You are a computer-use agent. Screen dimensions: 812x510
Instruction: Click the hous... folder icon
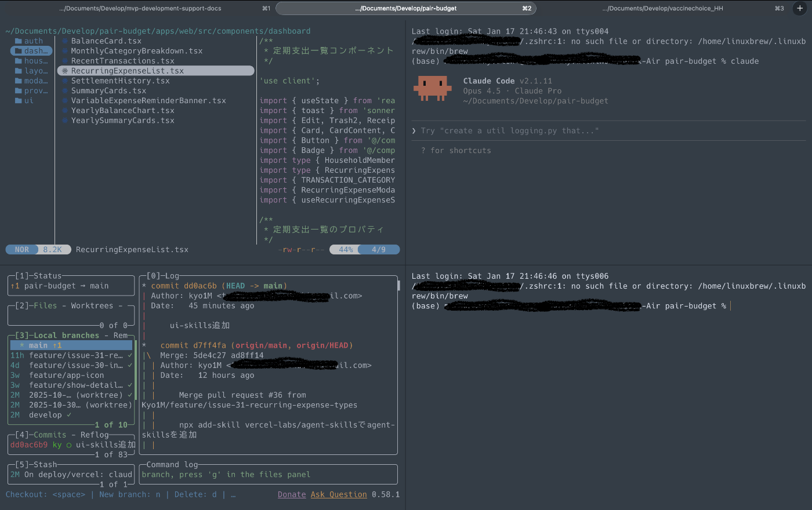19,61
